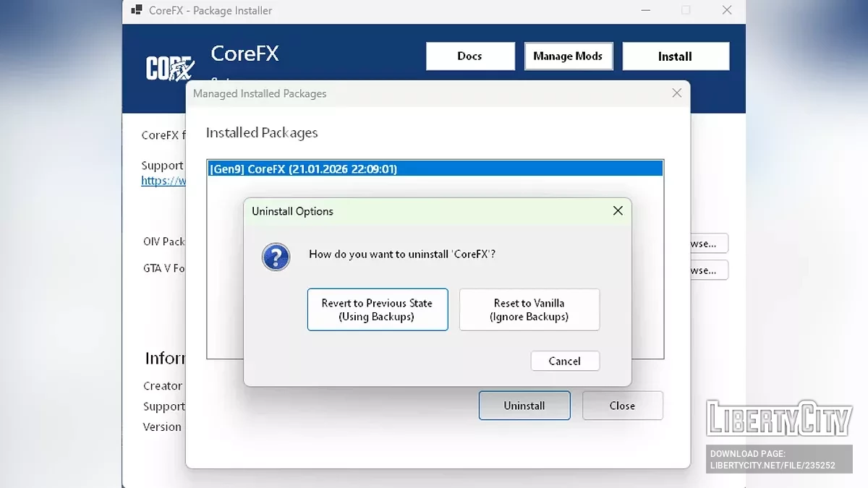Click Close button beside Uninstall
This screenshot has width=868, height=488.
[x=622, y=406]
